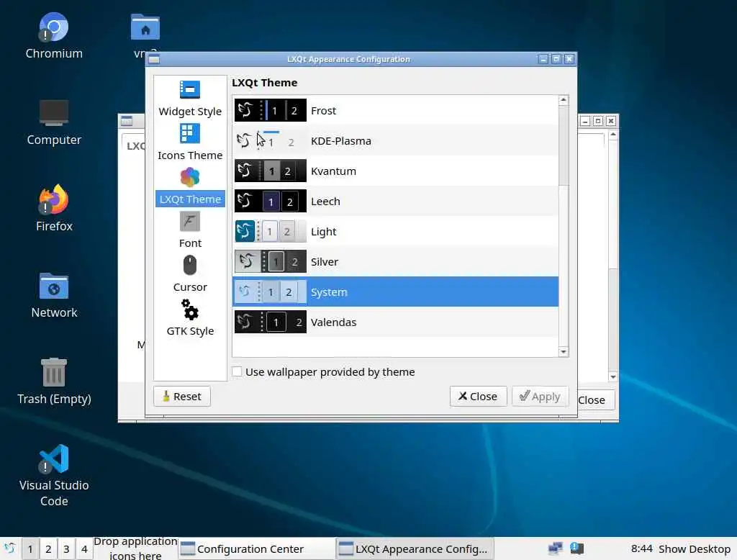
Task: Open the GTK Style gears icon
Action: [190, 310]
